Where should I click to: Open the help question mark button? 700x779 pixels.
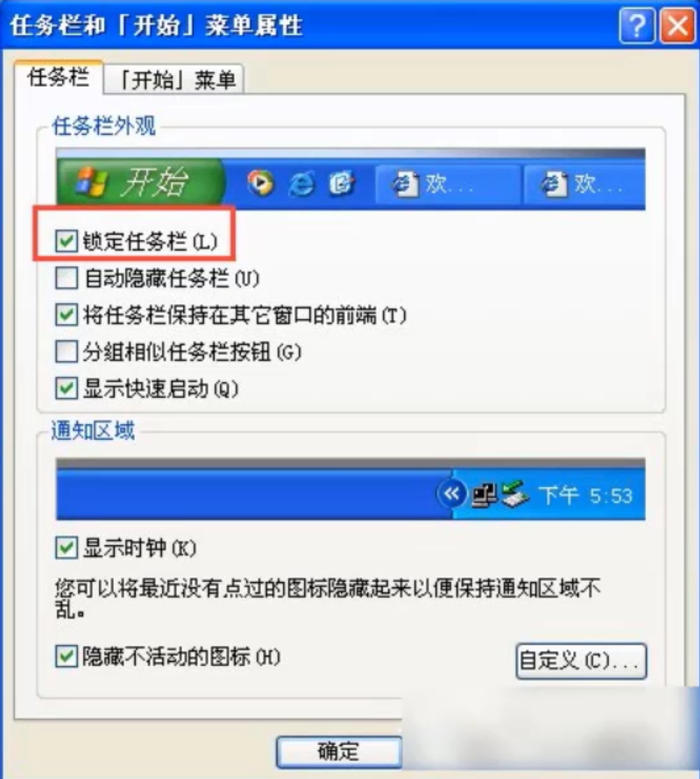pos(637,25)
